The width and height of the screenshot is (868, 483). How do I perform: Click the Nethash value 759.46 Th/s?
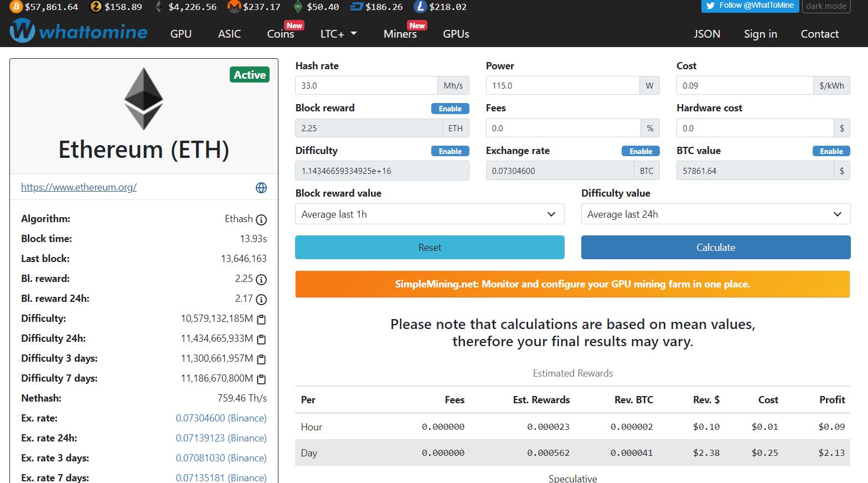[242, 398]
